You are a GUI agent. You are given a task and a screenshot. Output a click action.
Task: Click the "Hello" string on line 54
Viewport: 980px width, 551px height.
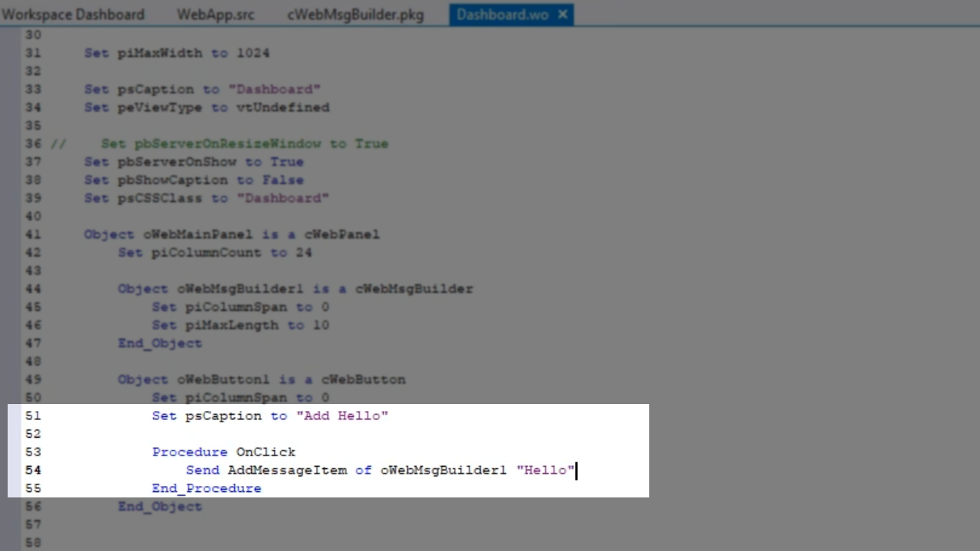click(544, 470)
